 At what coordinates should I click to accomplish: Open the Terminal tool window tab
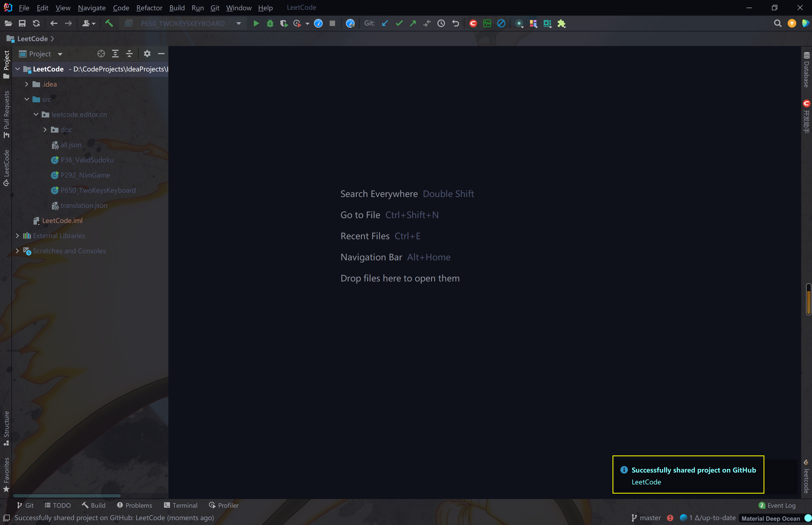(181, 505)
